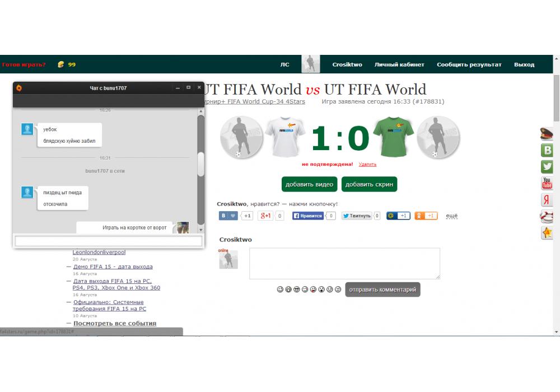Viewport: 560px width, 392px height.
Task: Click the 1 : 0 score display
Action: 340,138
